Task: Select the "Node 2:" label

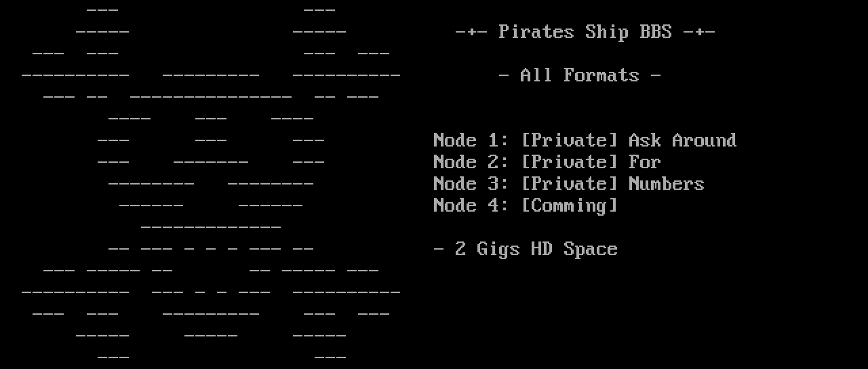Action: point(471,162)
